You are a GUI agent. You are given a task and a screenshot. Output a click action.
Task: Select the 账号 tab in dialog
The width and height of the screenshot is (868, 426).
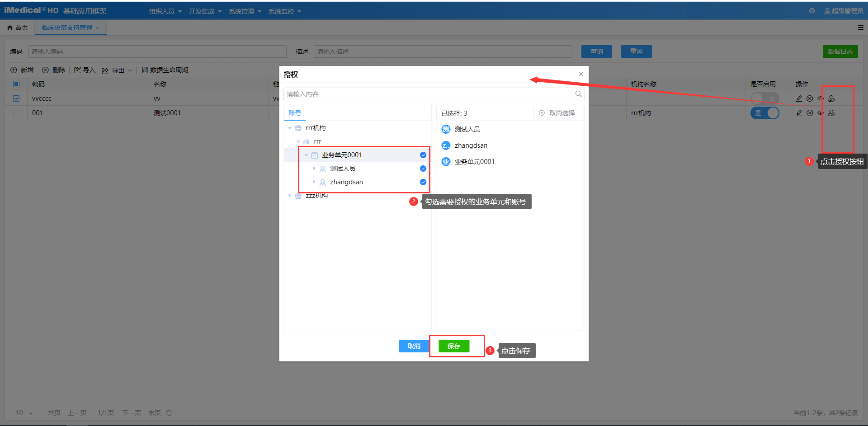pos(295,113)
